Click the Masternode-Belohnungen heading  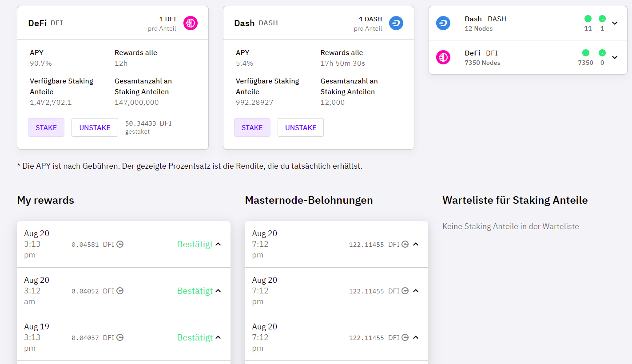pyautogui.click(x=309, y=200)
